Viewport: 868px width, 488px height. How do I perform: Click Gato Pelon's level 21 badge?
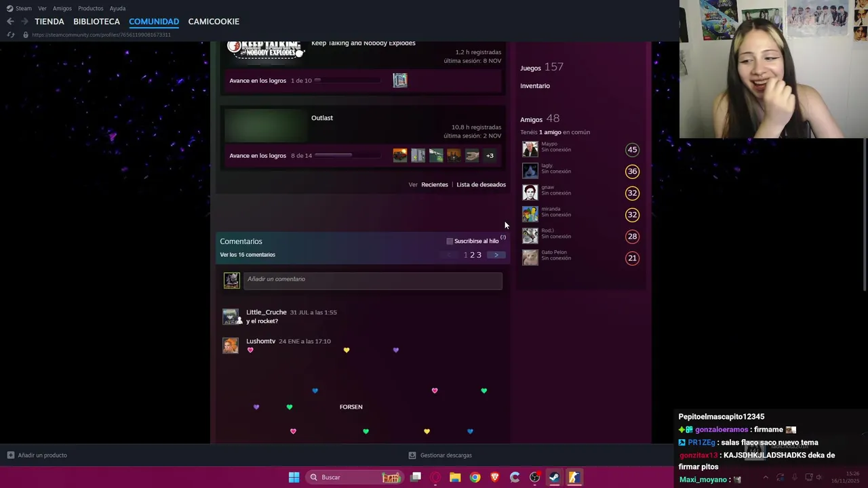coord(632,258)
